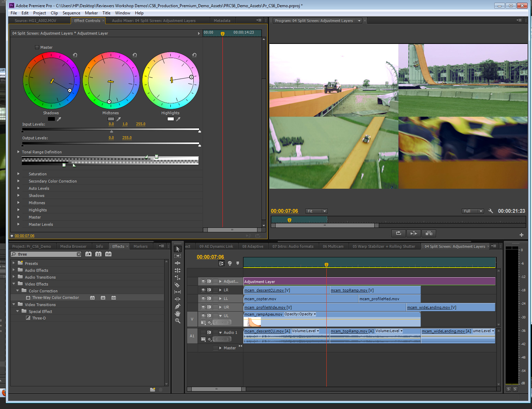
Task: Select the Razor tool
Action: pyautogui.click(x=178, y=285)
